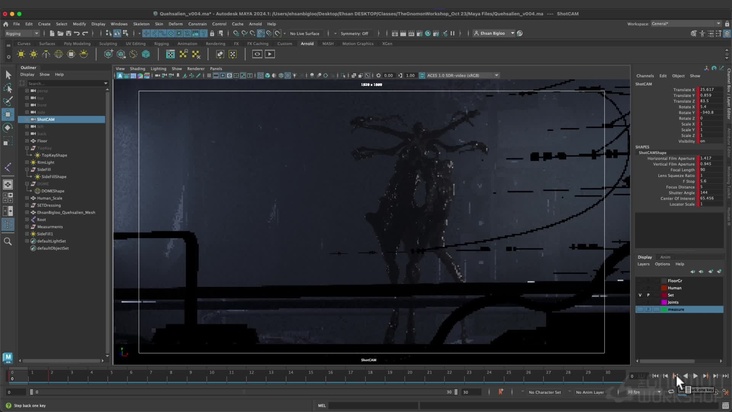Click the Redo arrow icon
This screenshot has height=412, width=732.
pos(85,33)
